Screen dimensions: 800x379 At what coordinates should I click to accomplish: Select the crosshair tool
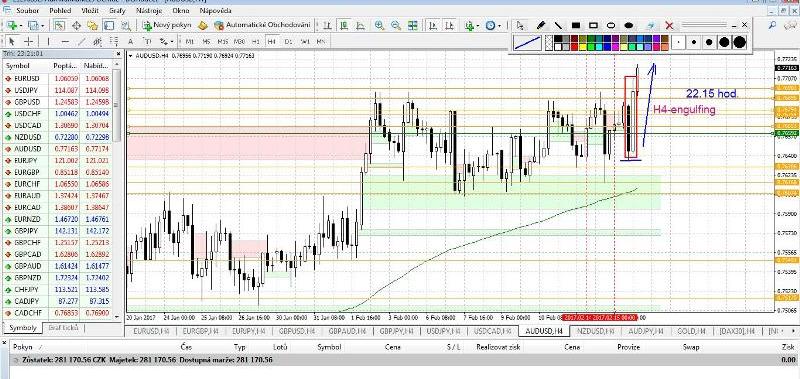(29, 41)
